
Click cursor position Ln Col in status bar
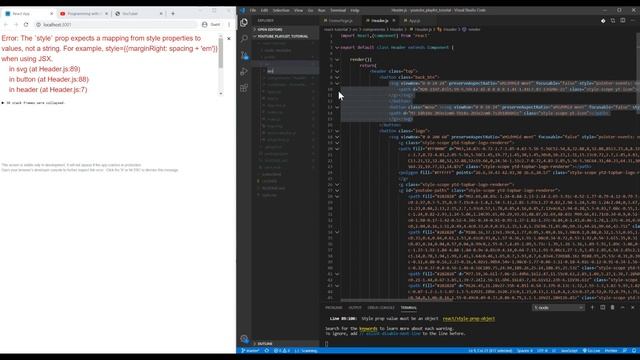coord(490,351)
